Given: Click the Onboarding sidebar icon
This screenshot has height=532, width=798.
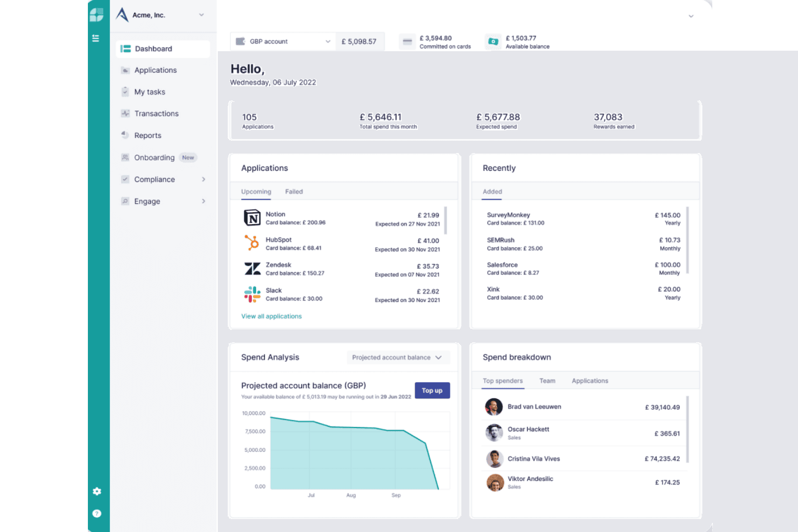Looking at the screenshot, I should click(125, 157).
